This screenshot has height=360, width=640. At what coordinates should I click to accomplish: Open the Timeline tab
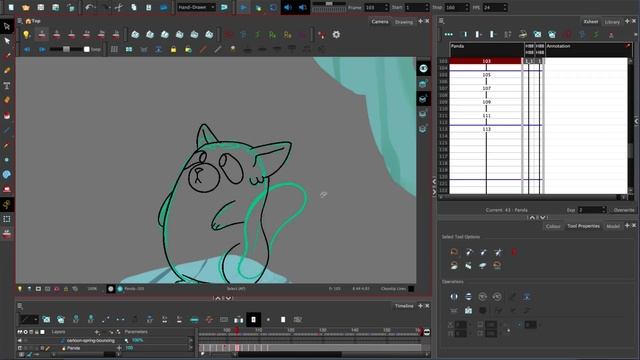(x=404, y=306)
